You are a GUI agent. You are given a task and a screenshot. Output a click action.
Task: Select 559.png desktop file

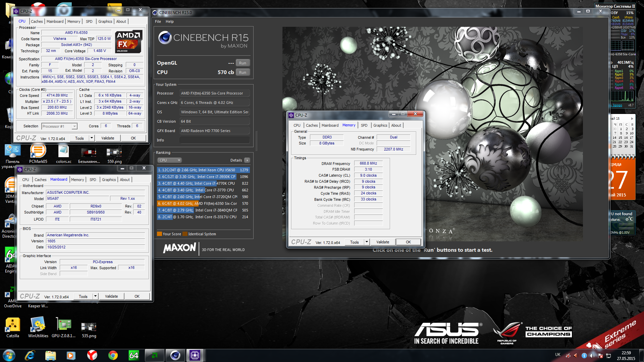point(114,155)
